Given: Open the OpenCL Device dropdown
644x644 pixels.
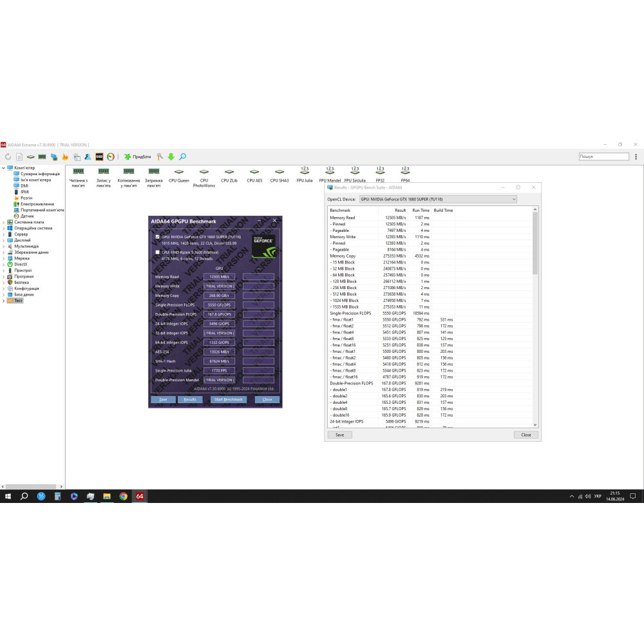Looking at the screenshot, I should tap(438, 200).
